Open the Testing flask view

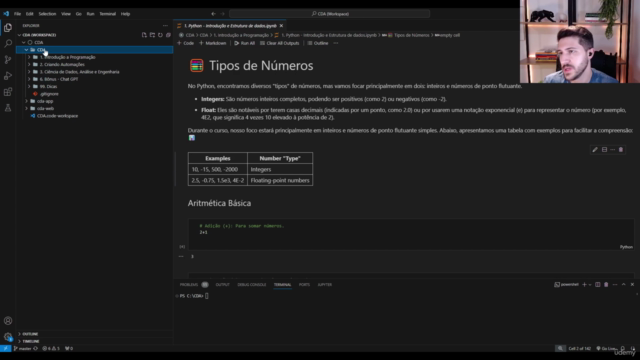8,108
